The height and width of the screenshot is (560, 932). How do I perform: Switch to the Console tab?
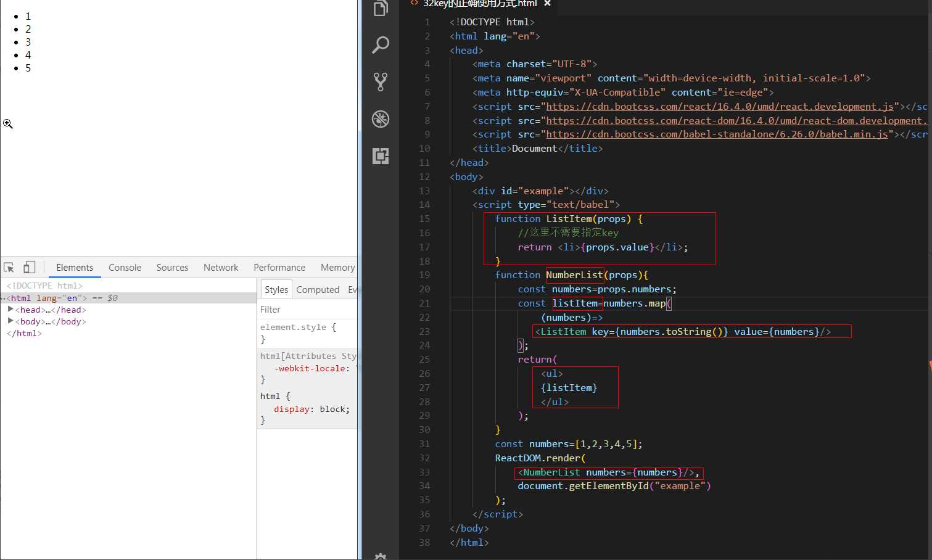(125, 267)
